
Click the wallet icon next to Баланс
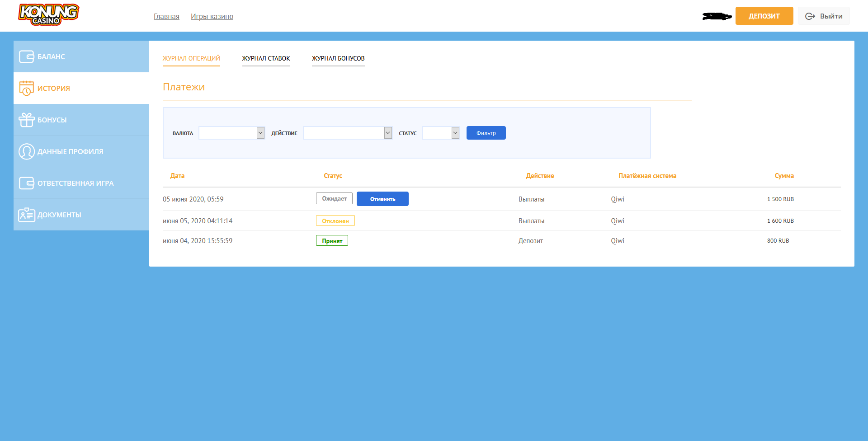[27, 56]
